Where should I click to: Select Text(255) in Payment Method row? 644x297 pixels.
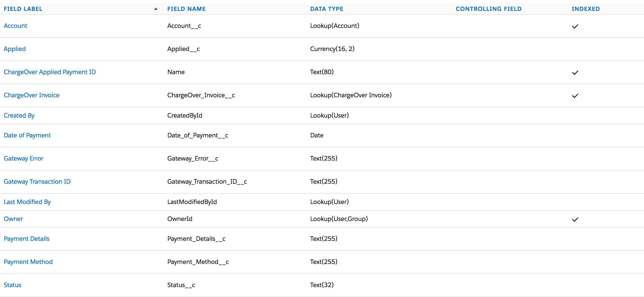323,262
